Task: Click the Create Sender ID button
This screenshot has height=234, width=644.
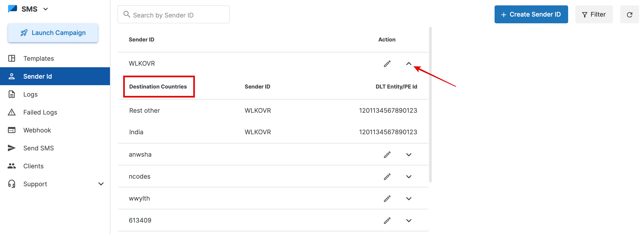Action: pos(531,15)
